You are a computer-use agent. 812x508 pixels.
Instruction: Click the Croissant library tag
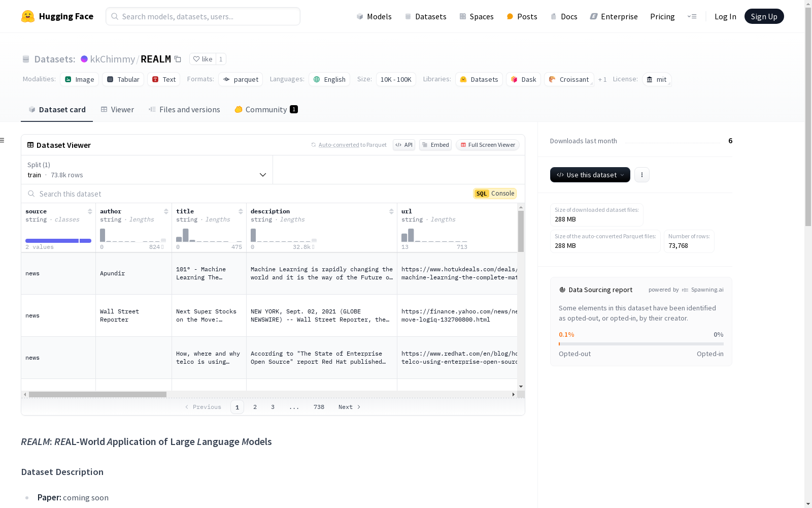click(569, 79)
